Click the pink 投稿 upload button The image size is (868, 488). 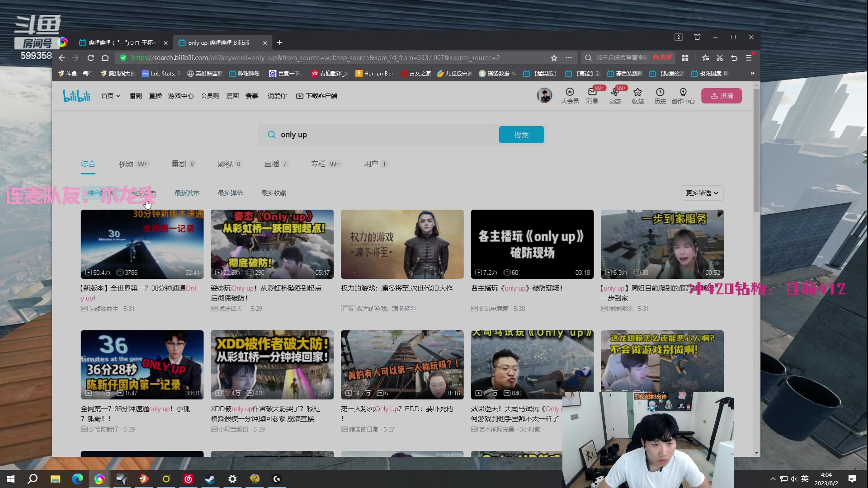pyautogui.click(x=722, y=96)
